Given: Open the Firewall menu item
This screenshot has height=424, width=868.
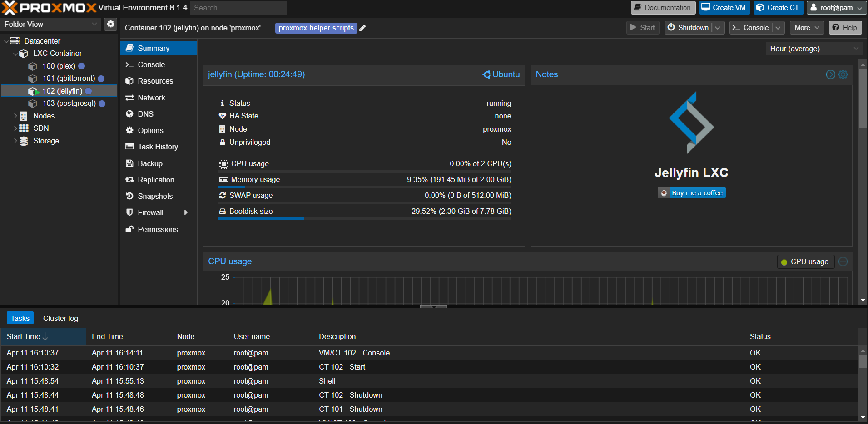Looking at the screenshot, I should (150, 212).
